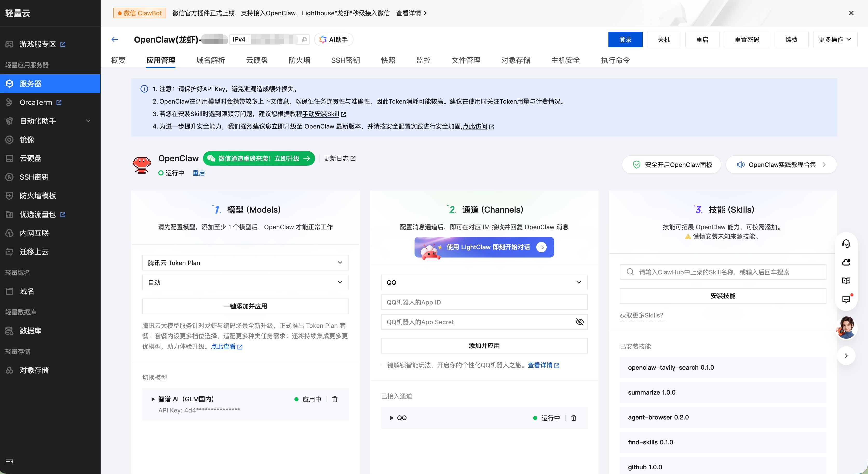
Task: Click 使用 LightClaw 即刻开始对话 banner
Action: click(x=484, y=247)
